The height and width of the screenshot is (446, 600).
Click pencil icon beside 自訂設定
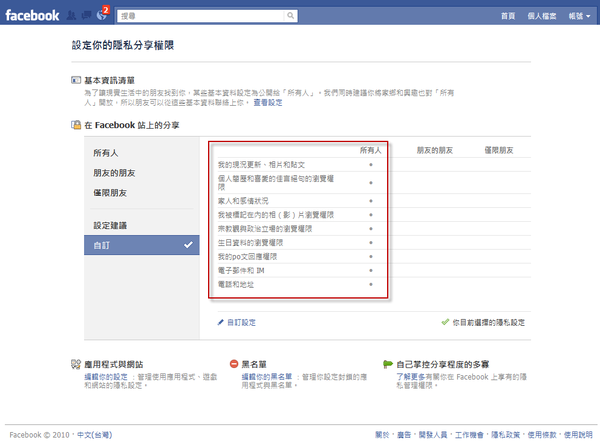pyautogui.click(x=220, y=322)
